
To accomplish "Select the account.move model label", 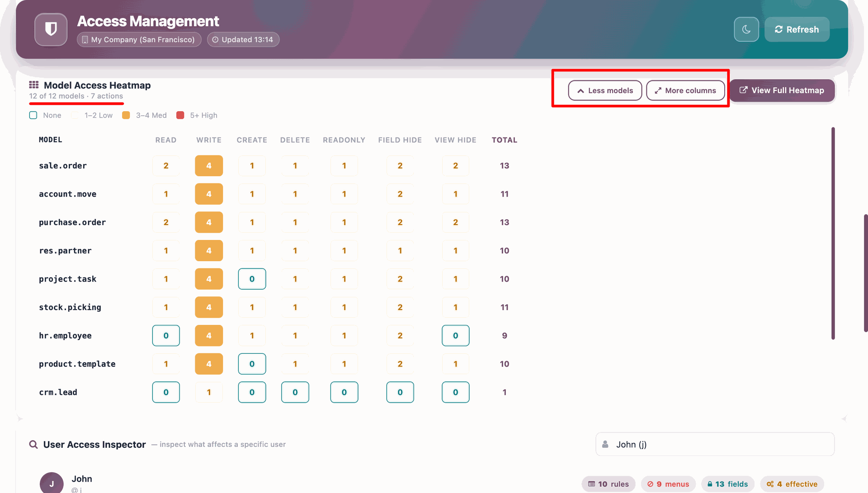I will click(68, 194).
